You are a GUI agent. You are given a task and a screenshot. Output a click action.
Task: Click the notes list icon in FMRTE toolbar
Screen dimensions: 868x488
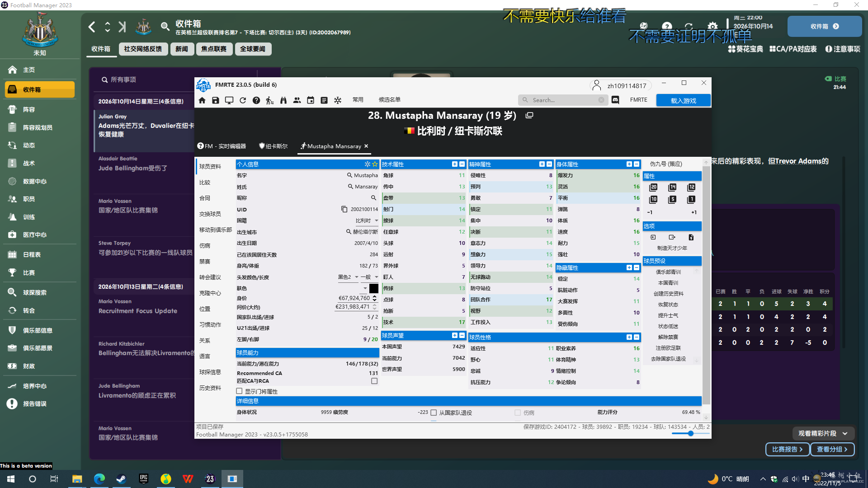324,100
